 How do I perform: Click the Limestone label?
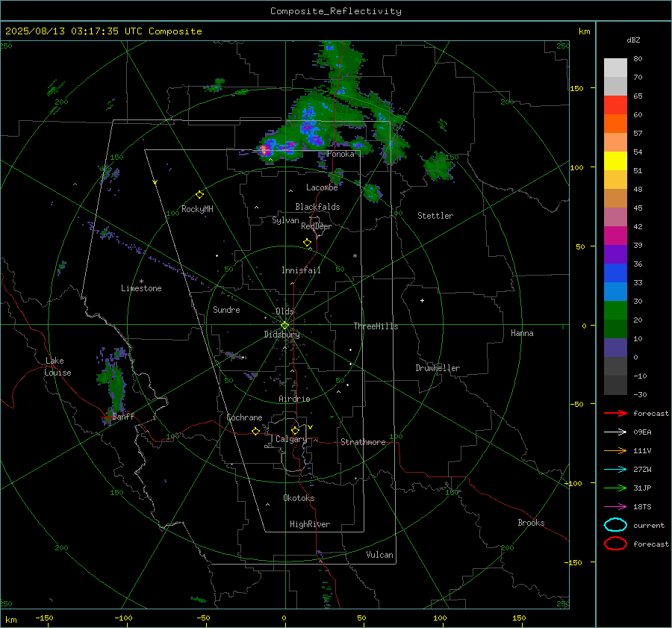tap(141, 288)
